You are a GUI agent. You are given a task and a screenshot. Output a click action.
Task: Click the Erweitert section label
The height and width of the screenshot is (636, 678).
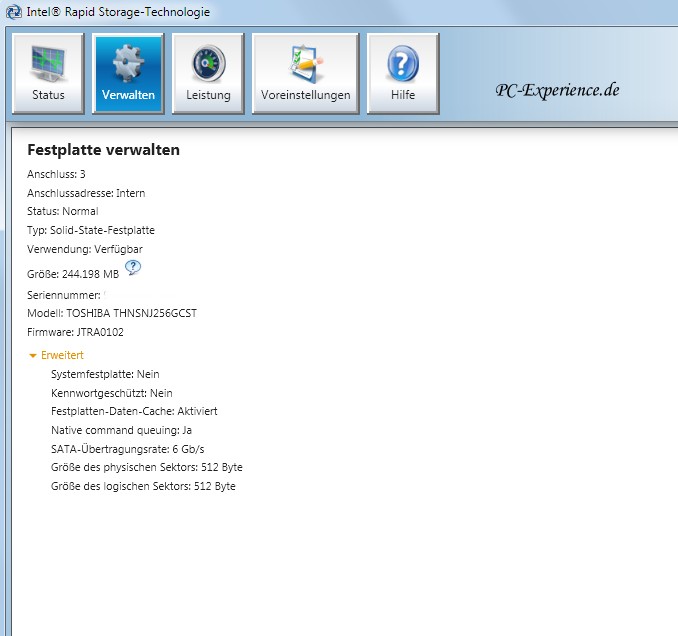click(x=63, y=355)
